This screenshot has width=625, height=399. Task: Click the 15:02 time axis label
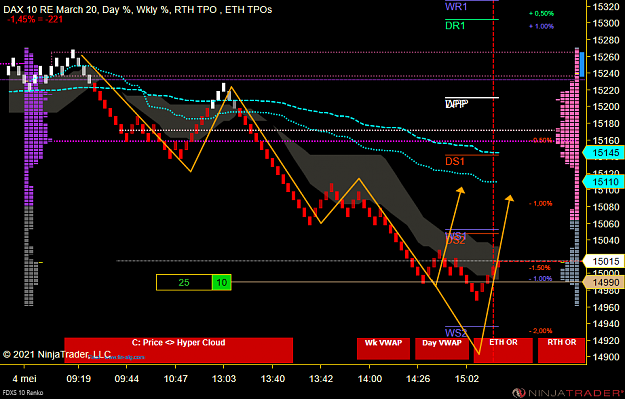467,378
